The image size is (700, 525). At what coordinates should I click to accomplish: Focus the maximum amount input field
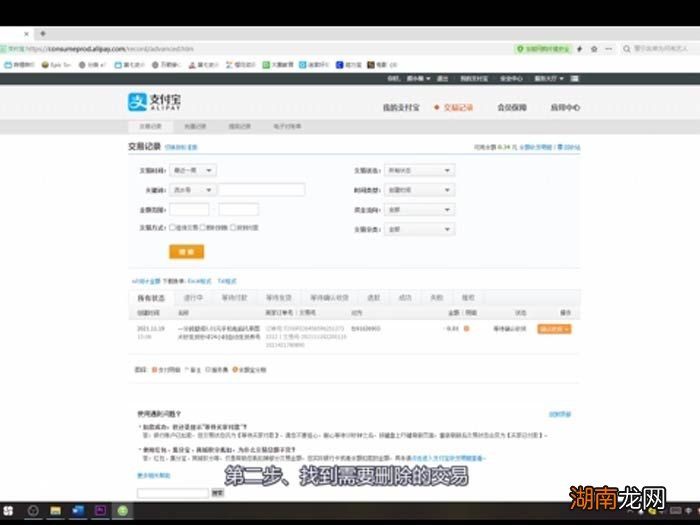238,209
